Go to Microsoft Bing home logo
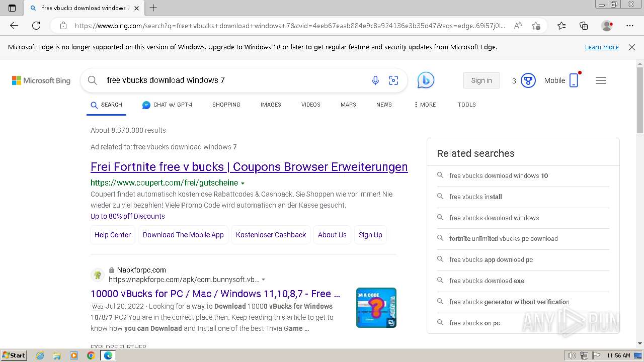This screenshot has height=362, width=644. (41, 80)
